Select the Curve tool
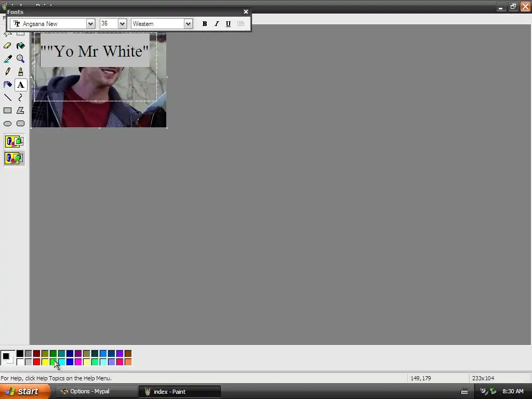 click(20, 98)
